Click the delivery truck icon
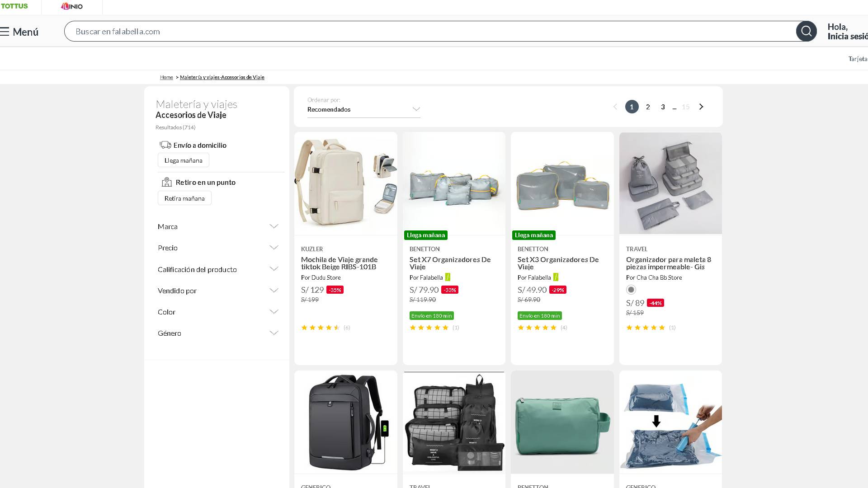Viewport: 868px width, 488px height. tap(165, 145)
